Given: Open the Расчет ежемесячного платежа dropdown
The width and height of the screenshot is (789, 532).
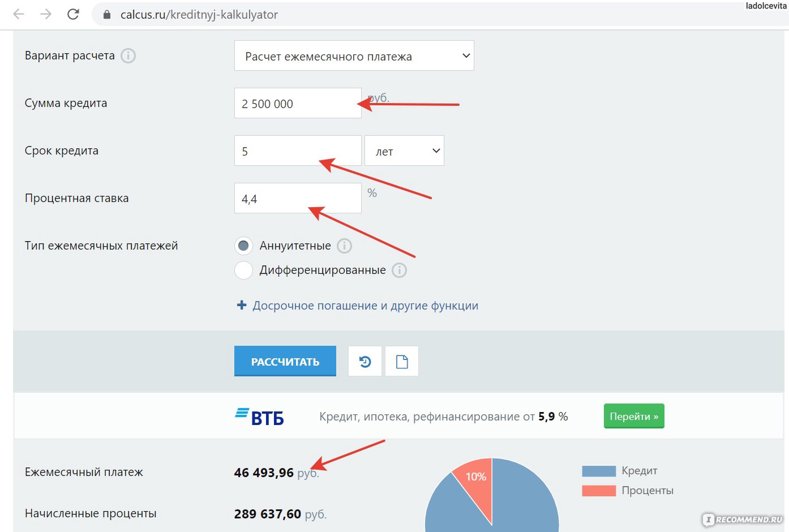Looking at the screenshot, I should click(354, 55).
